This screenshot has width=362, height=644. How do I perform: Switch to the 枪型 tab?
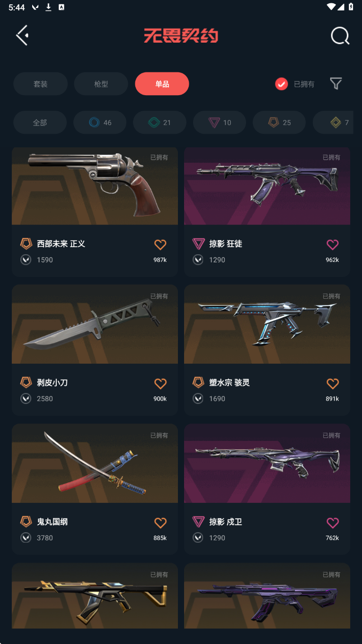pyautogui.click(x=101, y=84)
